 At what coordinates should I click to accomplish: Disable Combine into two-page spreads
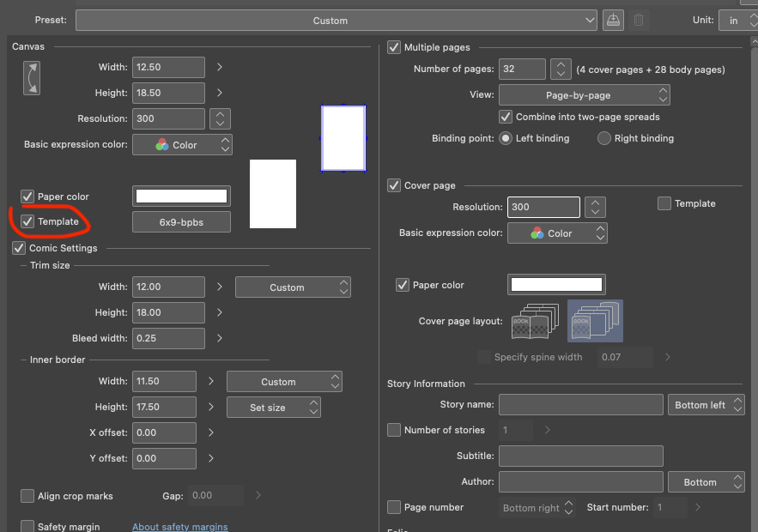506,117
